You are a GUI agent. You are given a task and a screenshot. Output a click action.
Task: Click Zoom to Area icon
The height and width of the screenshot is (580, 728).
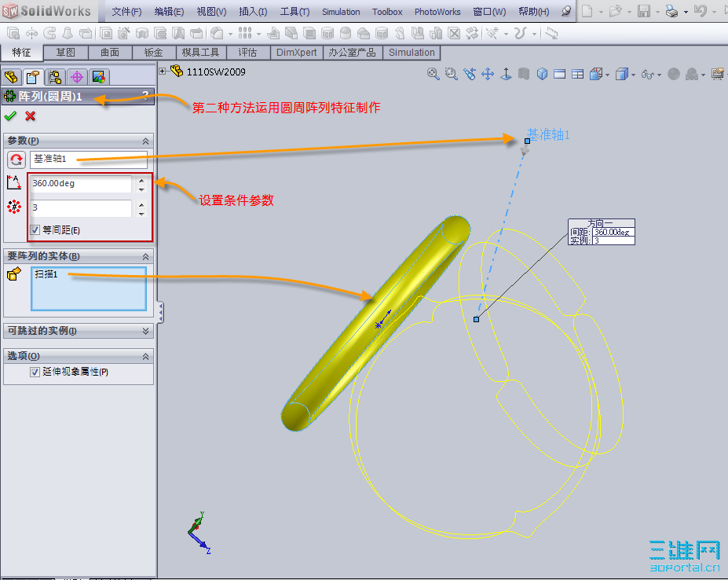(452, 74)
